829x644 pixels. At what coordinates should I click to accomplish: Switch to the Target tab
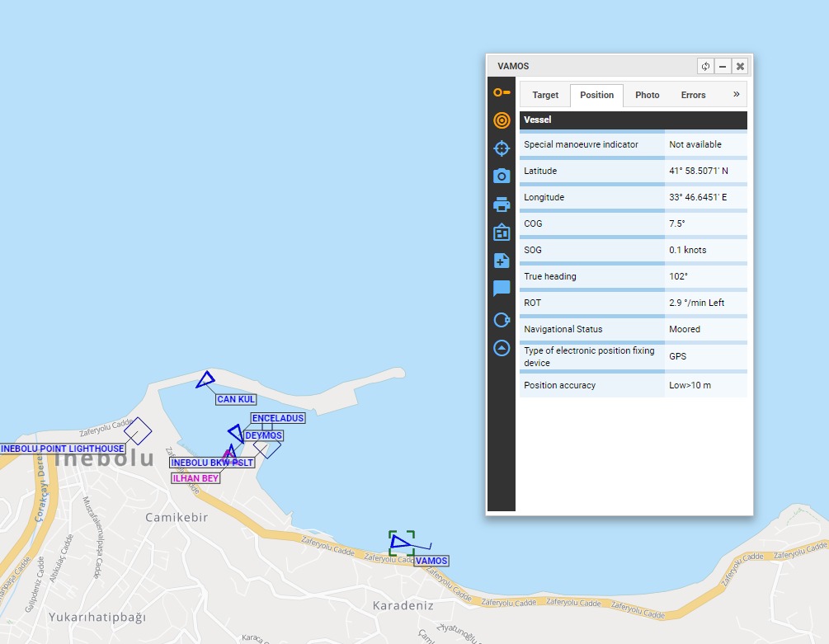pos(545,95)
